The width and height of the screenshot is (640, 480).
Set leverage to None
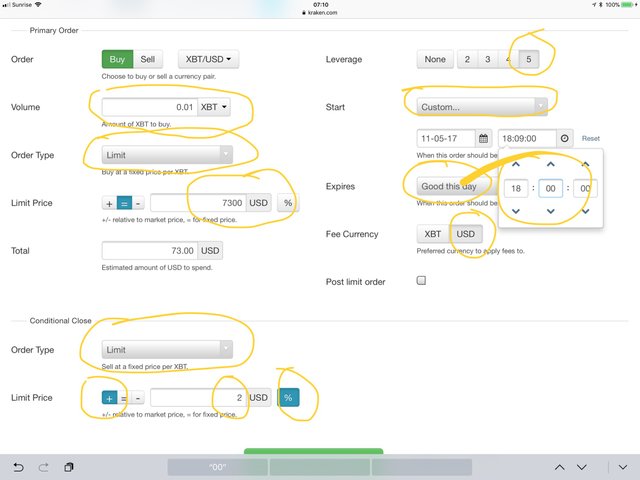pos(435,59)
